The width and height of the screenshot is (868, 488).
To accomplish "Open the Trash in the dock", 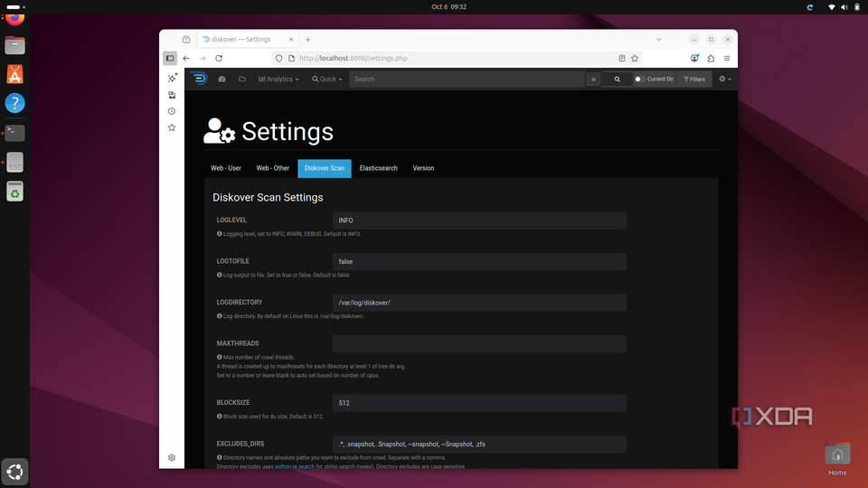I will [x=15, y=192].
